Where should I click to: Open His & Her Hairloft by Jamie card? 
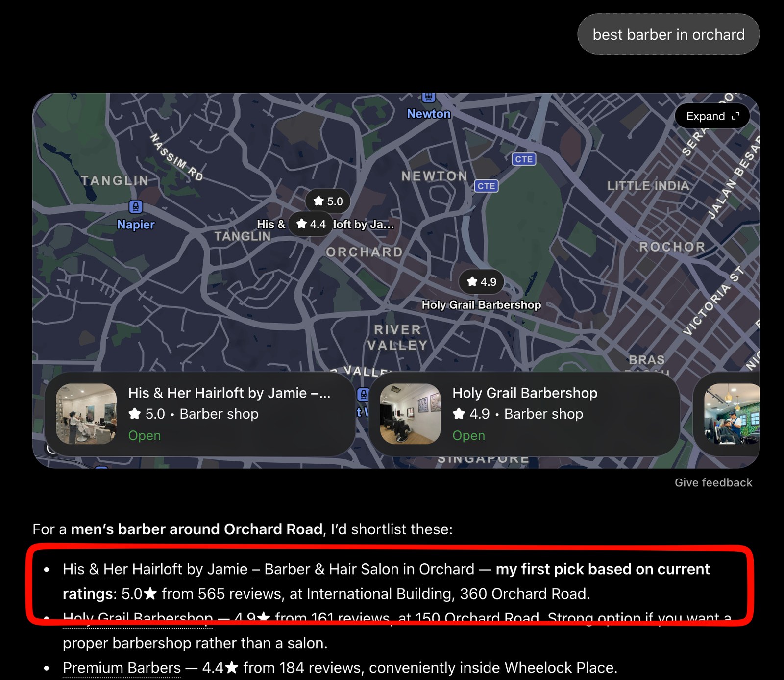pos(200,414)
